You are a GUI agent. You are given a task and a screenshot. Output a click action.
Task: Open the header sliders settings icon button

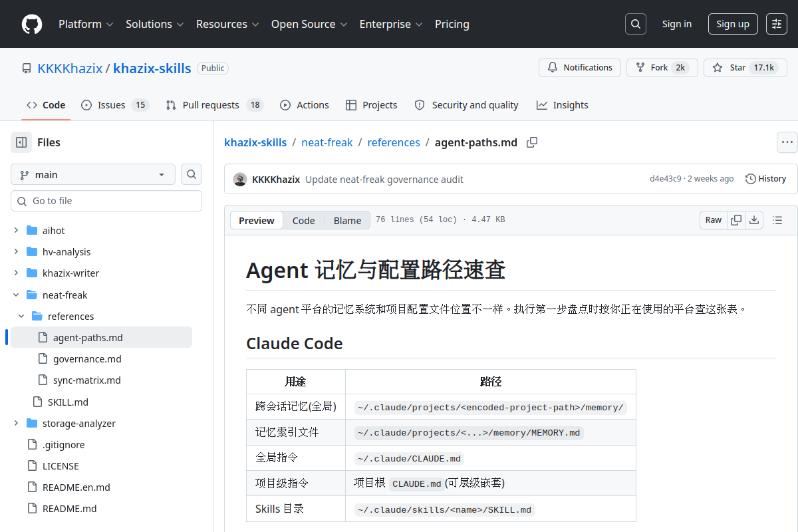(x=777, y=24)
